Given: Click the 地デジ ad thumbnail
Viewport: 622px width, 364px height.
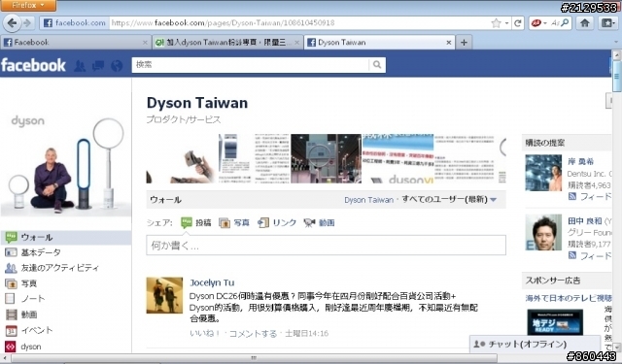Looking at the screenshot, I should click(555, 322).
